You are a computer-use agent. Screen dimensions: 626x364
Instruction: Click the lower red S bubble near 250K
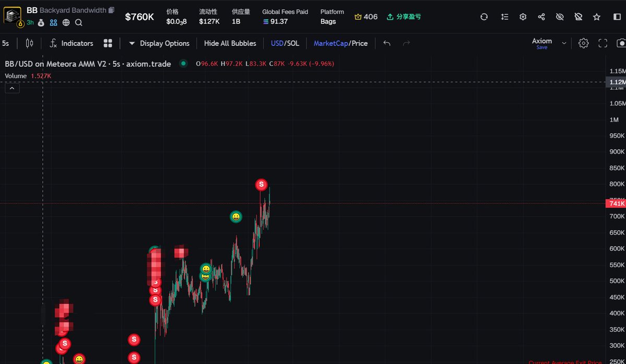pos(134,357)
